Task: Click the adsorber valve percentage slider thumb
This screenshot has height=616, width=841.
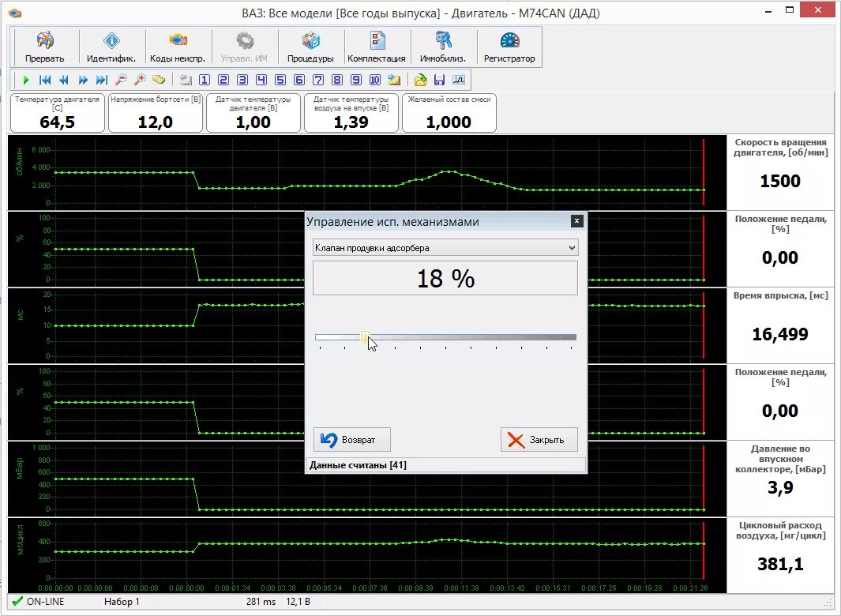Action: coord(365,337)
